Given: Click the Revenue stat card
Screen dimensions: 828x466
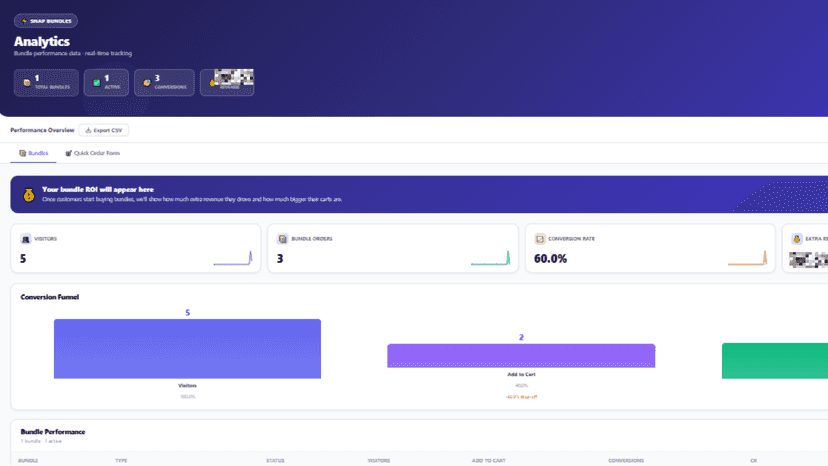Looking at the screenshot, I should click(227, 82).
